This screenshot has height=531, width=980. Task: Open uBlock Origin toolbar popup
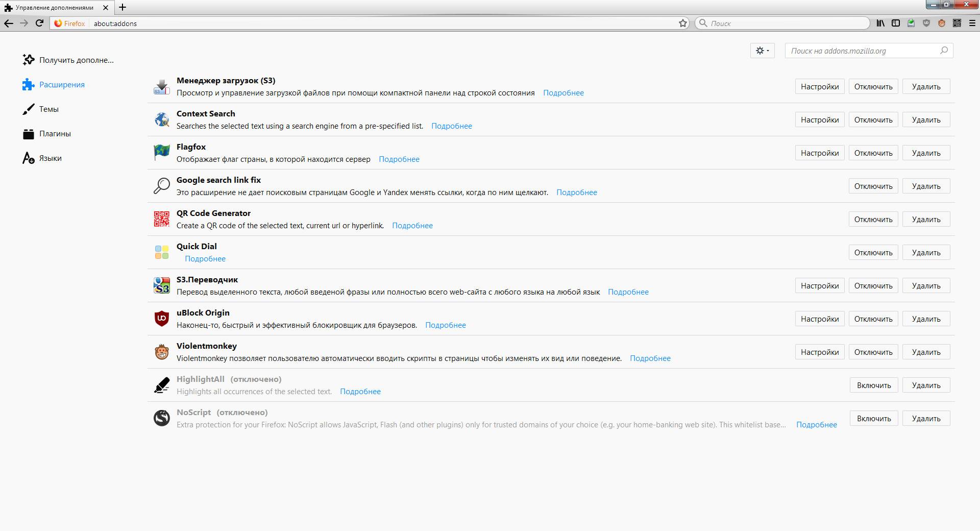click(x=926, y=23)
